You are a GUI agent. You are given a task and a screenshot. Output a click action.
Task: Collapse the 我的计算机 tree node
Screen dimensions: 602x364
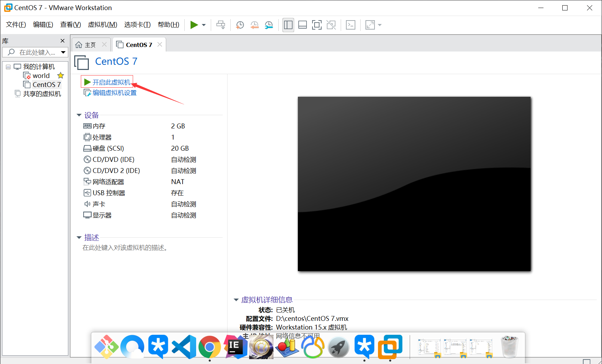tap(8, 67)
